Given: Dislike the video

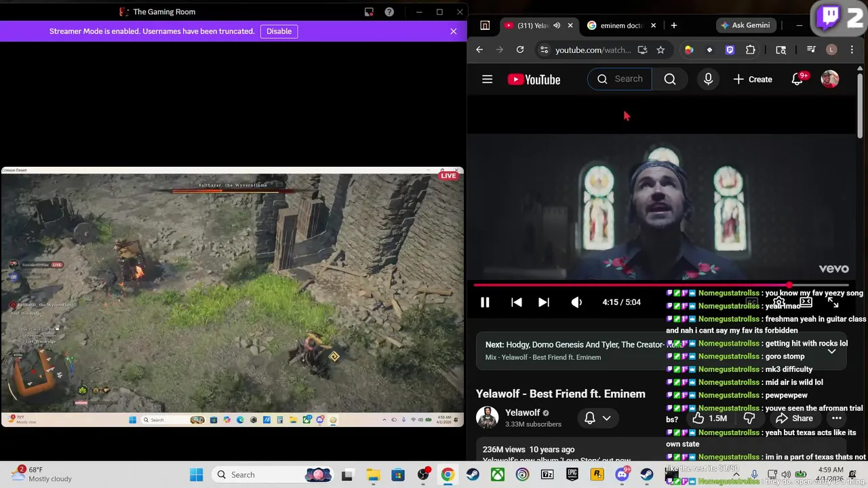Looking at the screenshot, I should click(749, 418).
